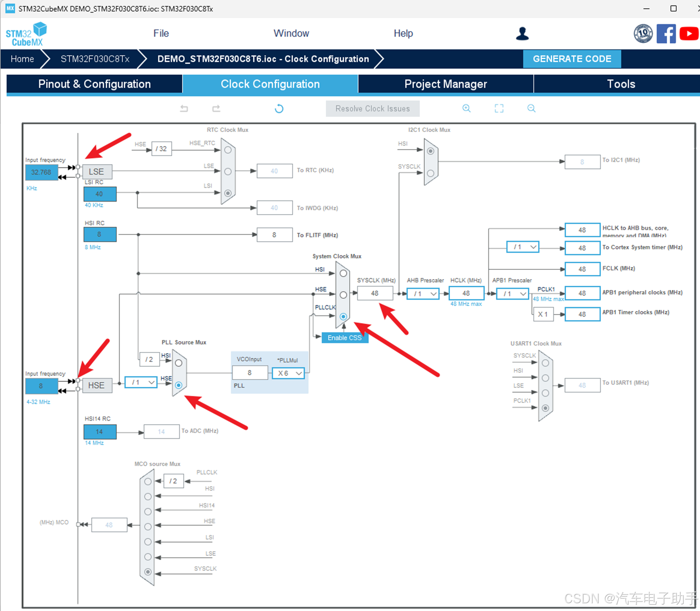The height and width of the screenshot is (611, 700).
Task: Zoom in on the clock diagram
Action: pos(467,108)
